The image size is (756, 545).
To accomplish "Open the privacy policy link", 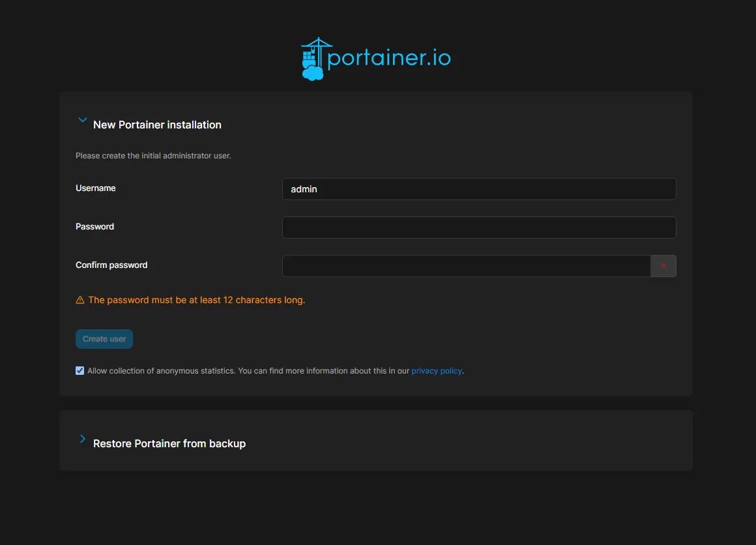I will [x=436, y=371].
